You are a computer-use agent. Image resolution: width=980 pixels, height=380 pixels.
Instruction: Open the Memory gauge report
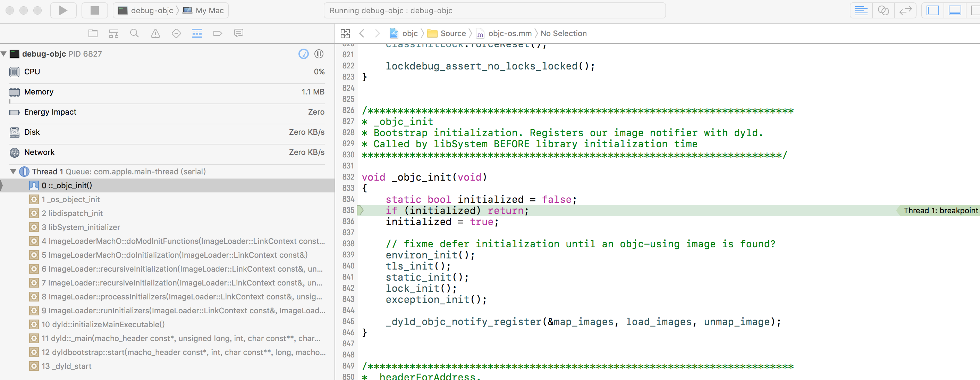(39, 92)
